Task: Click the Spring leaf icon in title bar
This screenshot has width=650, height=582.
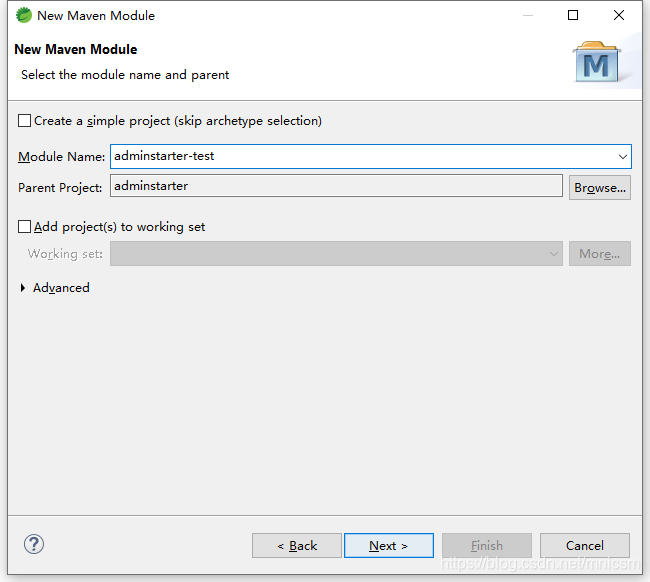Action: [x=24, y=15]
